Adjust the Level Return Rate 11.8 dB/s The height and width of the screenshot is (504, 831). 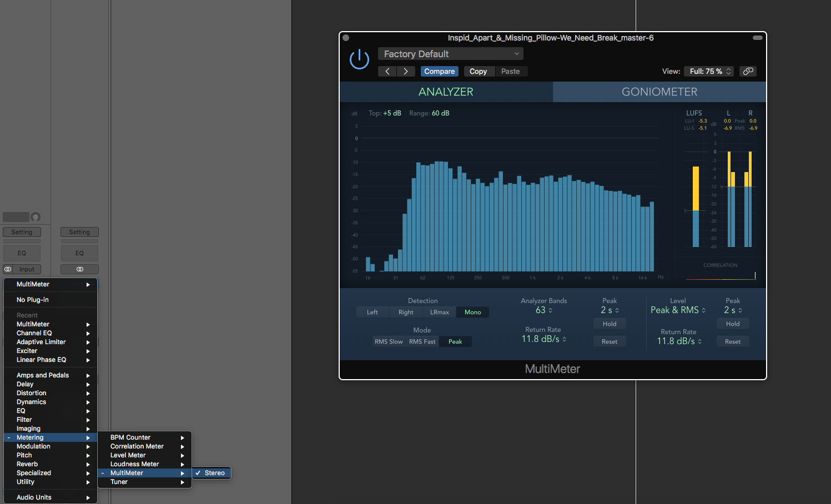(679, 341)
